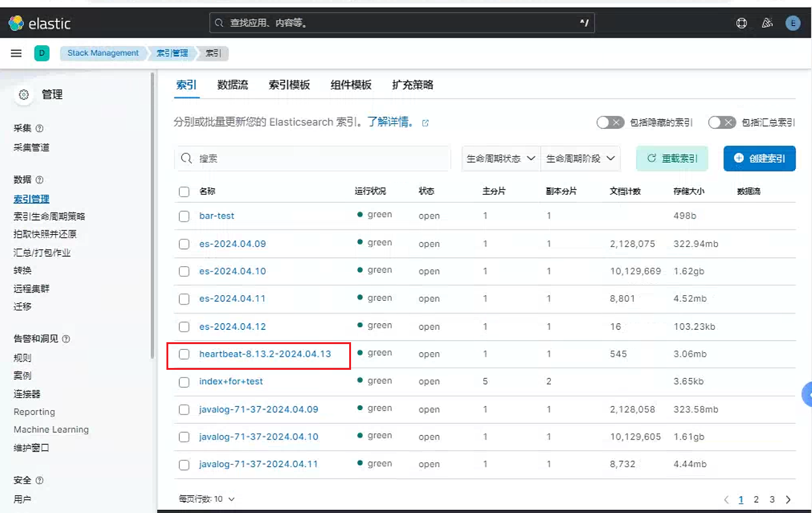Click the help icon next to 采集
812x513 pixels.
point(40,128)
